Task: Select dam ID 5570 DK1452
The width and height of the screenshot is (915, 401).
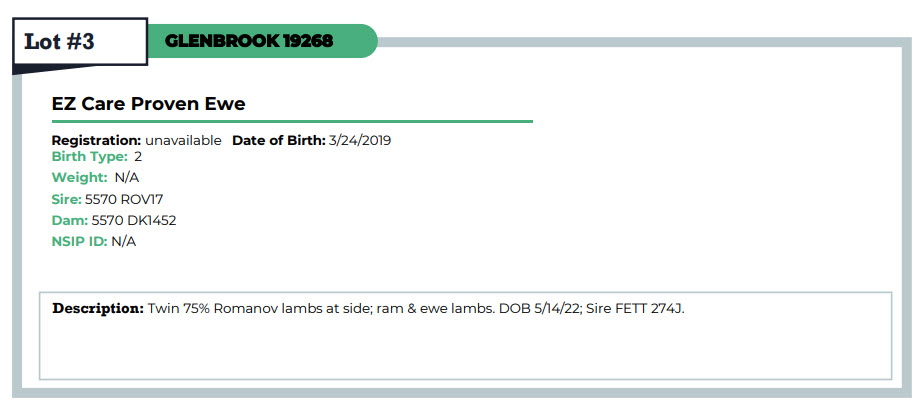Action: click(x=134, y=221)
